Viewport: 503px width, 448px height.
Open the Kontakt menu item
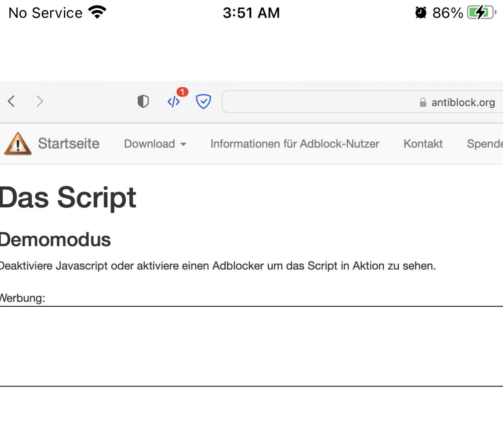coord(423,144)
